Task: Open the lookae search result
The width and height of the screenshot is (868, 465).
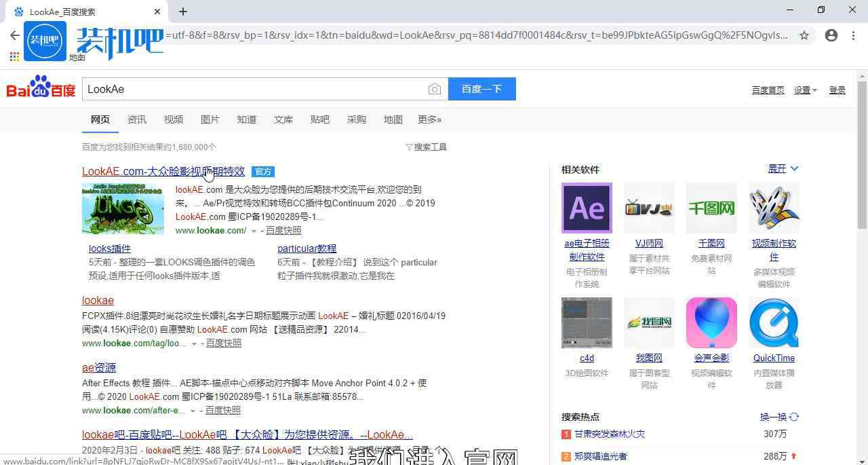Action: (x=98, y=300)
